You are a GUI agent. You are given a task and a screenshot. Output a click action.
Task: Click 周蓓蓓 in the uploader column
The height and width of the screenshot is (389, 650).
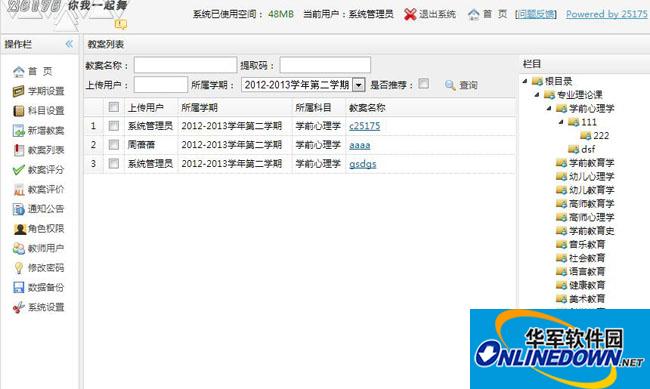click(141, 145)
